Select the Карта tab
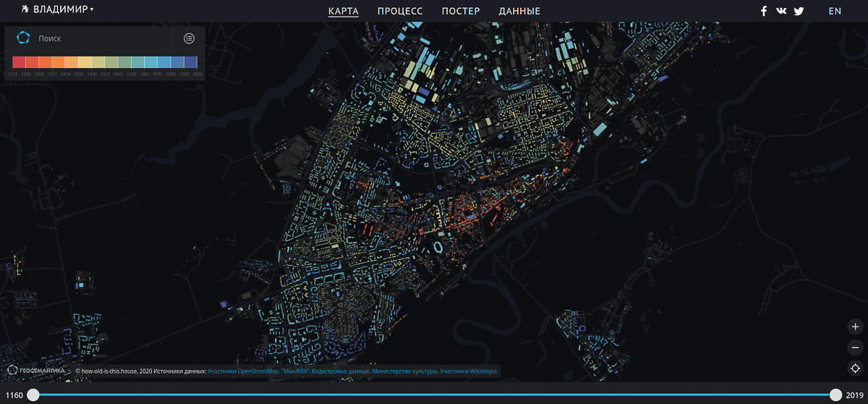 (343, 11)
